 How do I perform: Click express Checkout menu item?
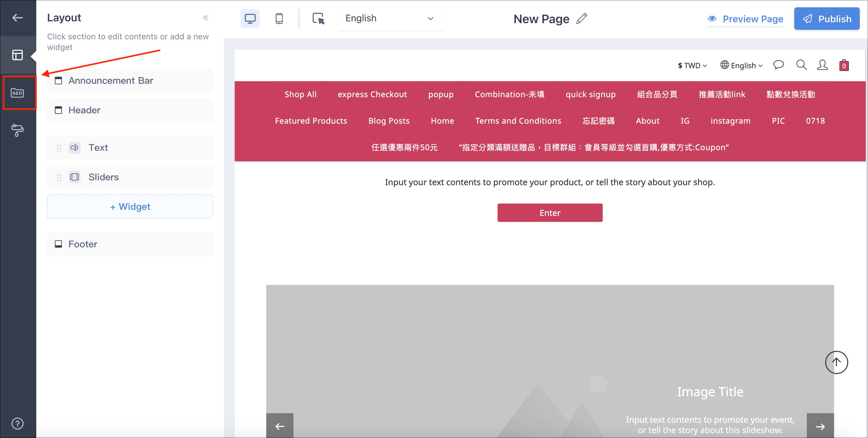(372, 95)
